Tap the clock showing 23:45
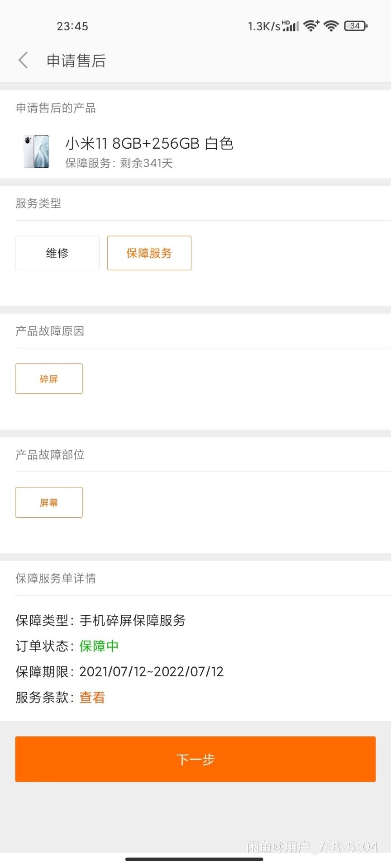Screen dimensions: 391x868 72,26
